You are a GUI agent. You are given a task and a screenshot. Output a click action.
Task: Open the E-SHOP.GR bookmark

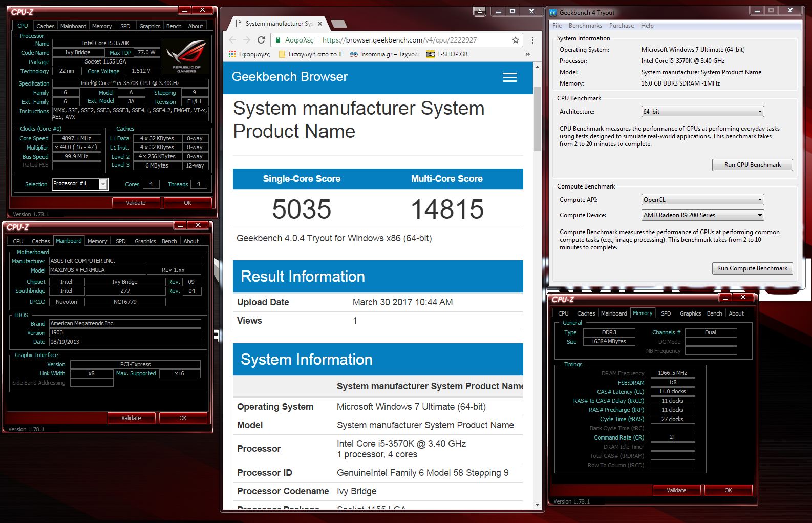[447, 54]
